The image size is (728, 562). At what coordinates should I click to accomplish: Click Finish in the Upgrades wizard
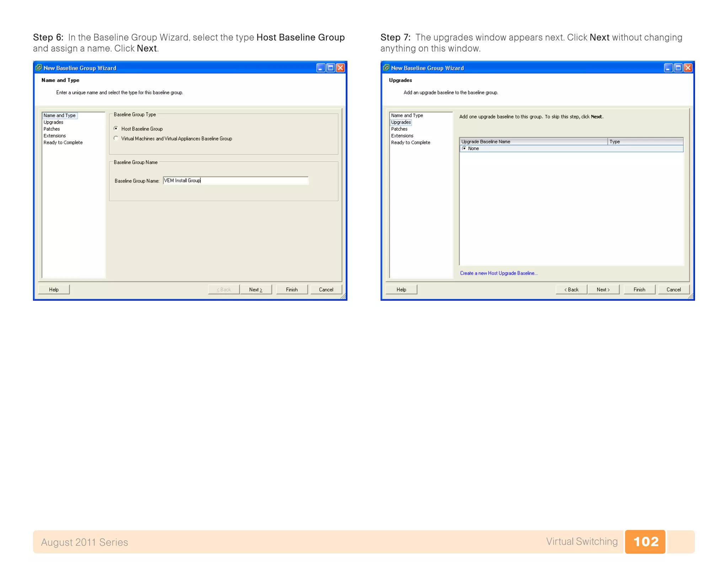pyautogui.click(x=639, y=290)
